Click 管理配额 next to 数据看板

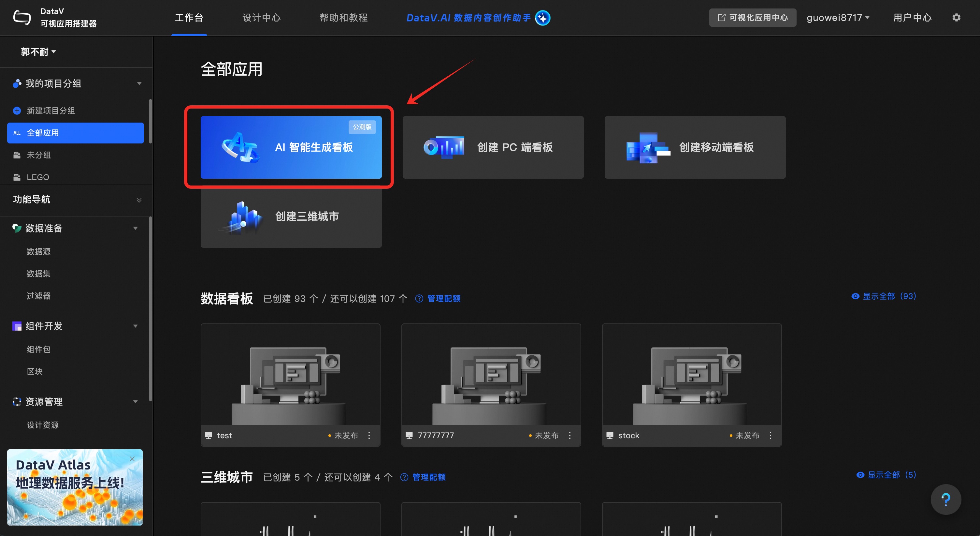(444, 298)
